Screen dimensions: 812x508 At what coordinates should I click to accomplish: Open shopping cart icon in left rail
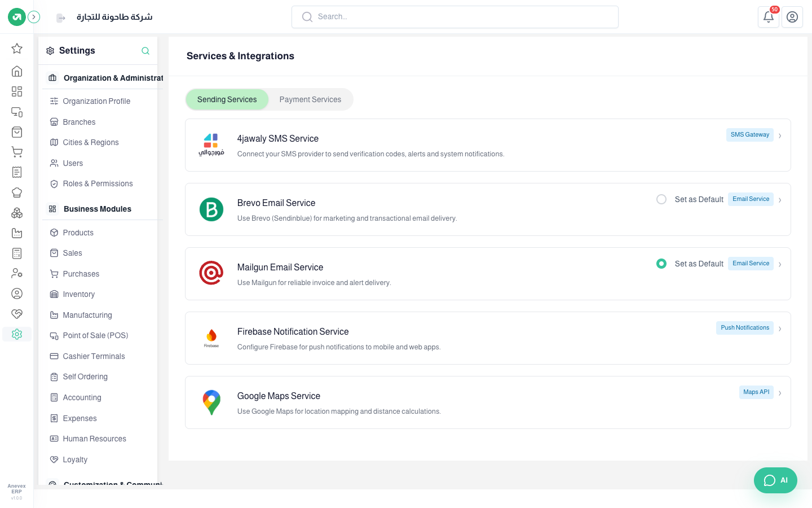pos(17,152)
